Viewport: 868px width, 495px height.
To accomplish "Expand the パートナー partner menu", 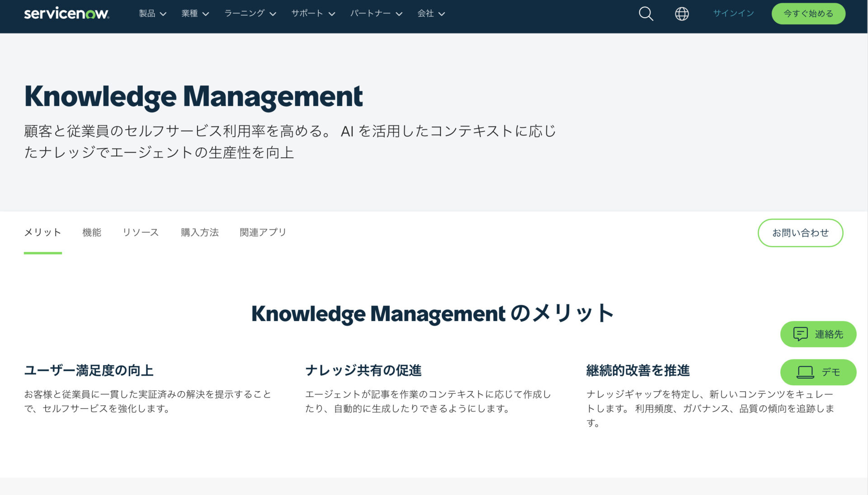I will (x=376, y=14).
